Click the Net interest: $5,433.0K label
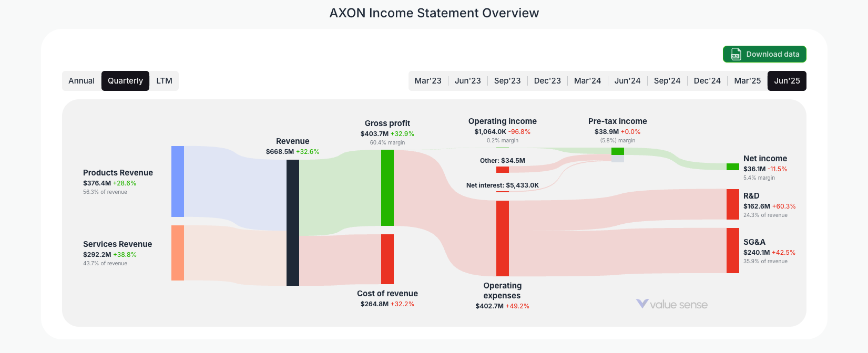This screenshot has width=868, height=353. 503,185
